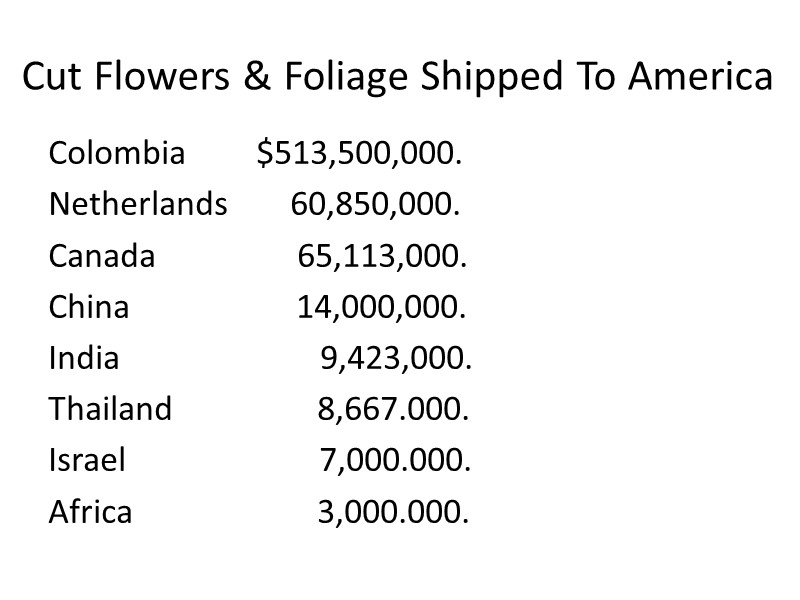Click the Thailand country label
800x600 pixels.
coord(110,409)
